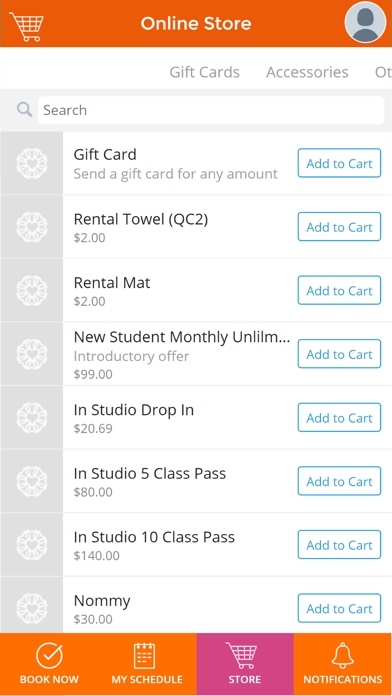Screen dimensions: 392x696
Task: Add Rental Towel (QC2) to cart
Action: pyautogui.click(x=339, y=227)
